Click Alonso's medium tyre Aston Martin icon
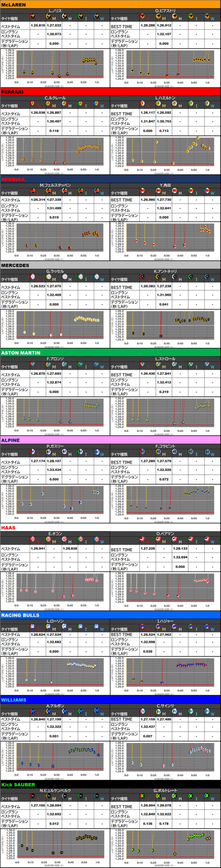The image size is (221, 868). pos(48,364)
